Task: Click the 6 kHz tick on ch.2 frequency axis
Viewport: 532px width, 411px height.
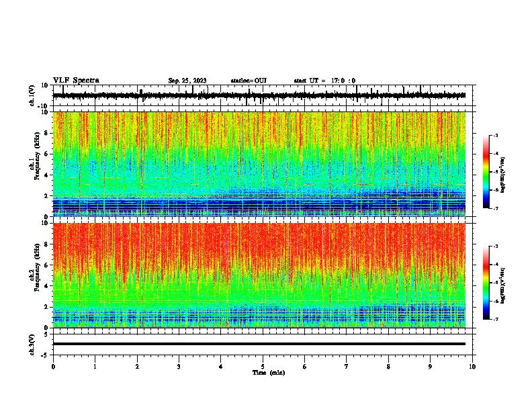Action: (46, 265)
